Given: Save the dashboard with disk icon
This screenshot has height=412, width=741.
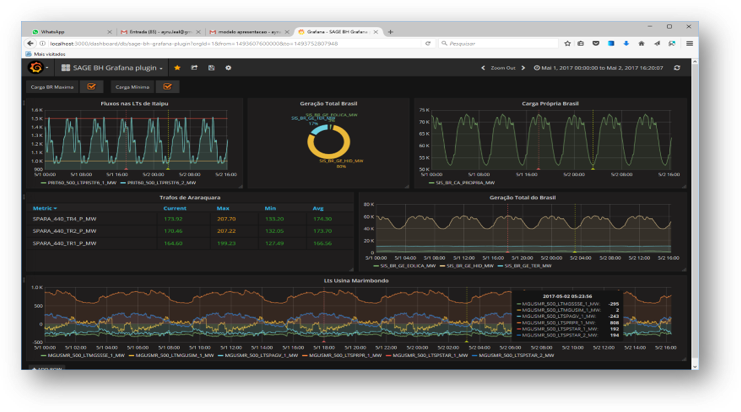Looking at the screenshot, I should pos(211,68).
